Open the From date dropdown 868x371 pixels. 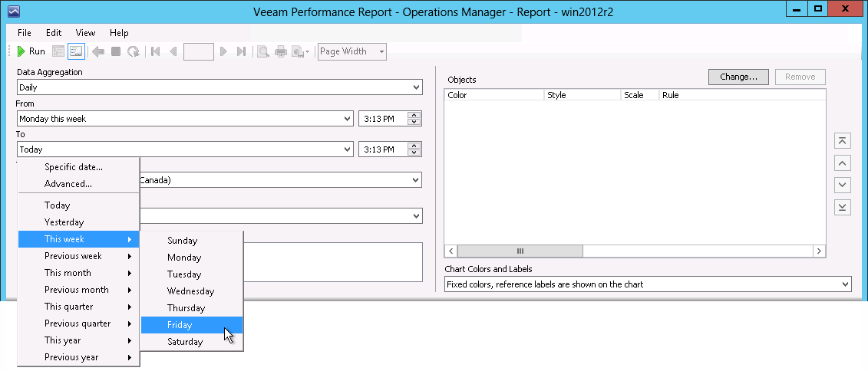pos(348,118)
